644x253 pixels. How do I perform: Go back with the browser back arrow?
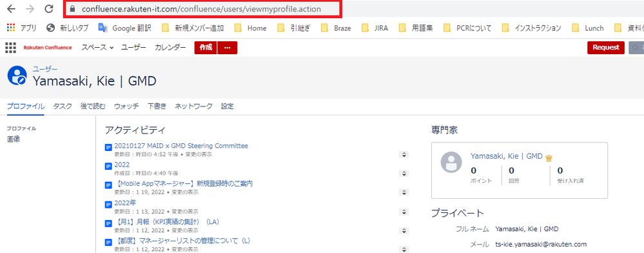(11, 8)
